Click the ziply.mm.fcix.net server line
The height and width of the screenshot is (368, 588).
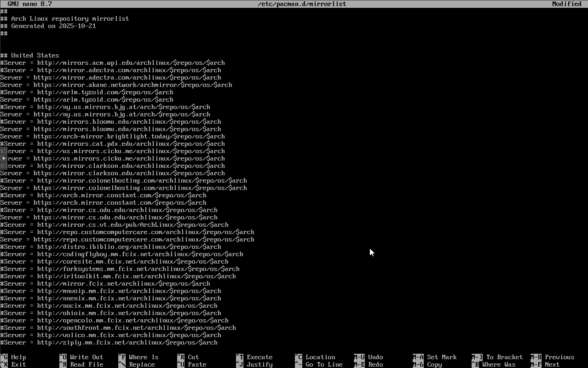tap(109, 342)
